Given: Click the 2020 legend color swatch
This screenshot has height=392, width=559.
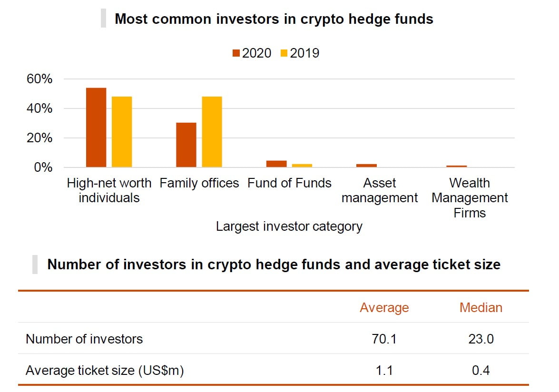Looking at the screenshot, I should [x=236, y=53].
